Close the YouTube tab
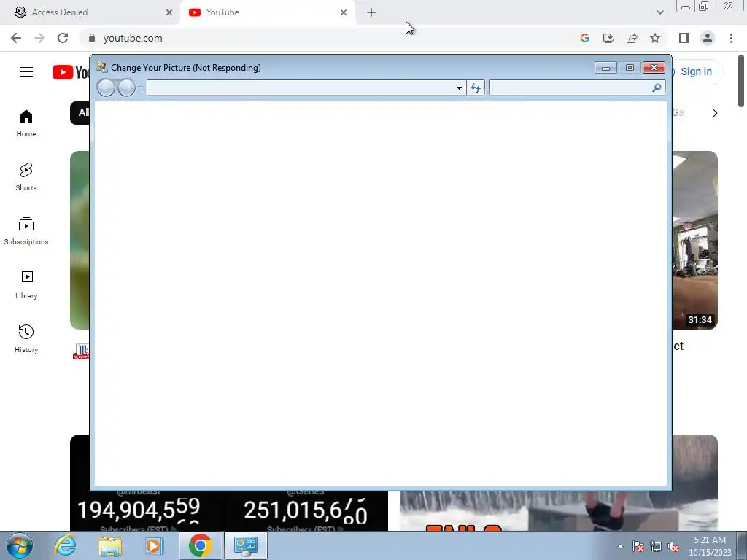The image size is (747, 560). (344, 12)
